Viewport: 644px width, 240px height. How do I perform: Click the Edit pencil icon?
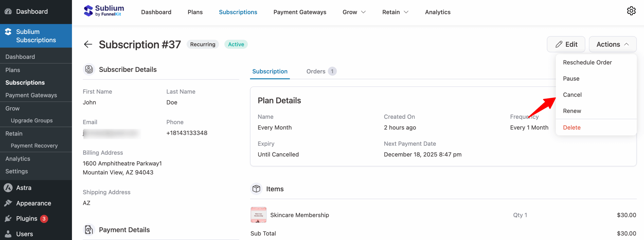pos(558,44)
